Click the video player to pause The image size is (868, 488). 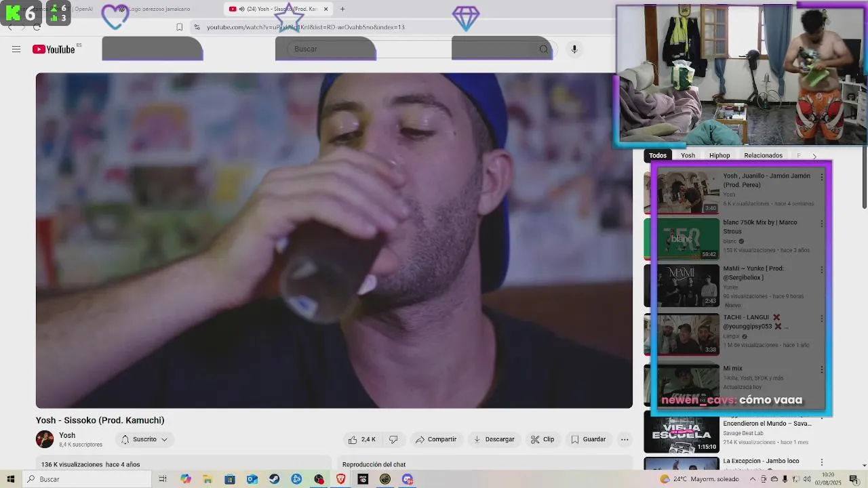point(334,241)
